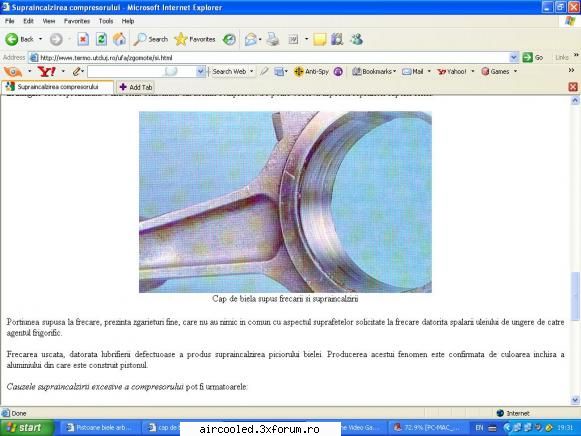Screen dimensions: 581x436
Task: Click the vertical scrollbar thumb
Action: point(575,296)
